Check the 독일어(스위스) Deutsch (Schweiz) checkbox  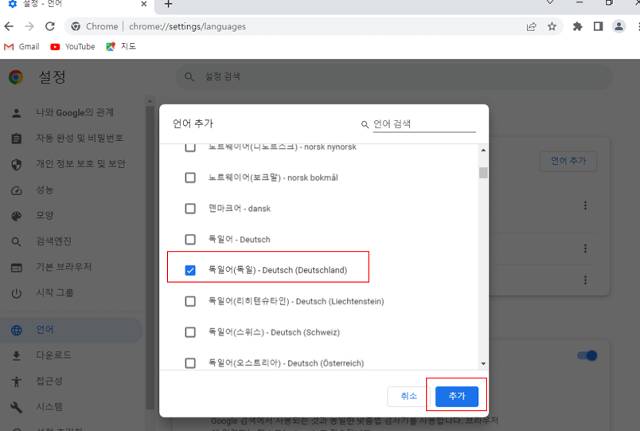tap(190, 332)
